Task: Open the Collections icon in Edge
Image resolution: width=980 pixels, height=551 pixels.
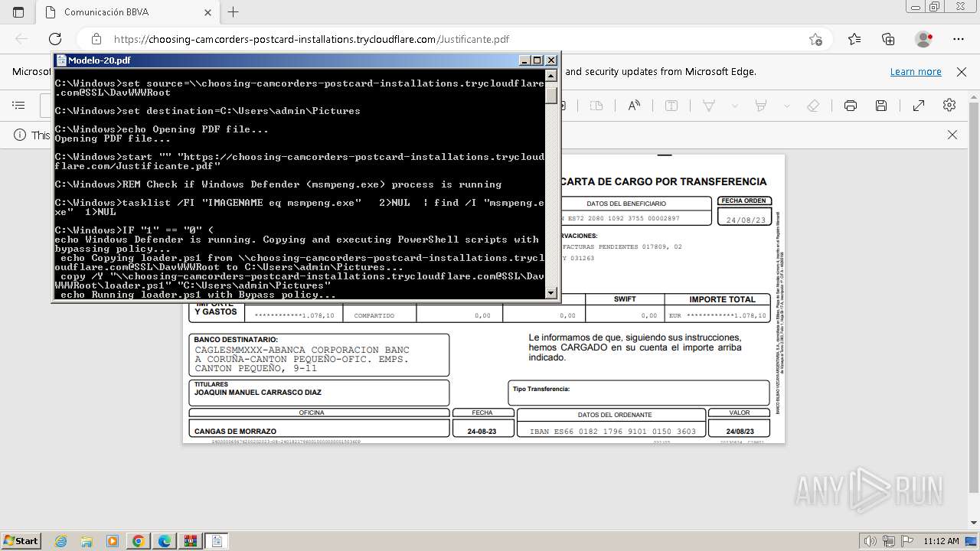Action: (x=888, y=39)
